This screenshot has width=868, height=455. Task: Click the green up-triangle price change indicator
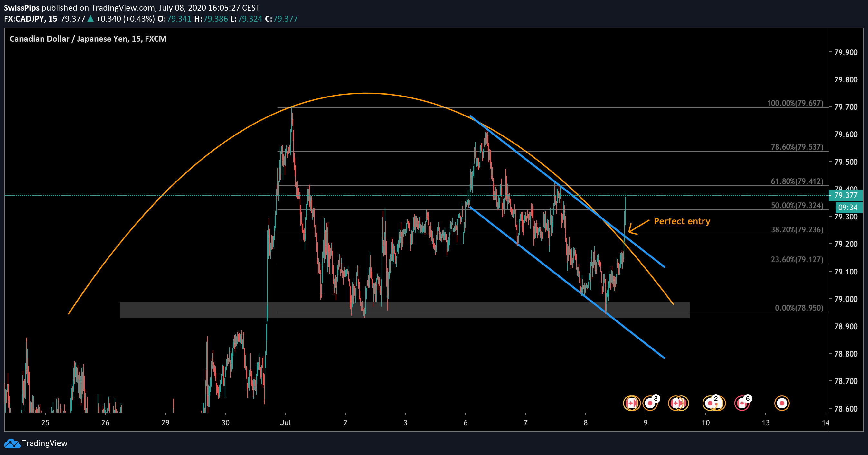[90, 19]
